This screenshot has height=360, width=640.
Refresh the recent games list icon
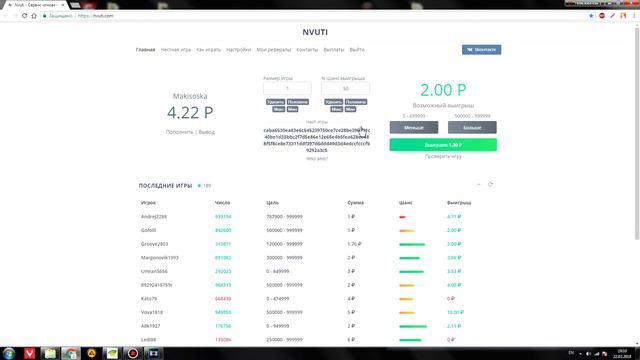(x=490, y=184)
